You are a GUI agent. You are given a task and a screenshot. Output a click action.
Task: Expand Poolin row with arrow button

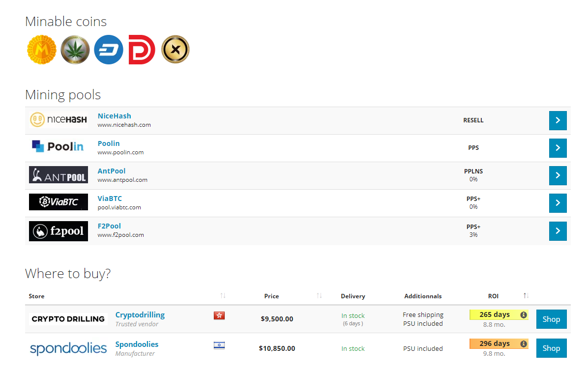(x=558, y=148)
